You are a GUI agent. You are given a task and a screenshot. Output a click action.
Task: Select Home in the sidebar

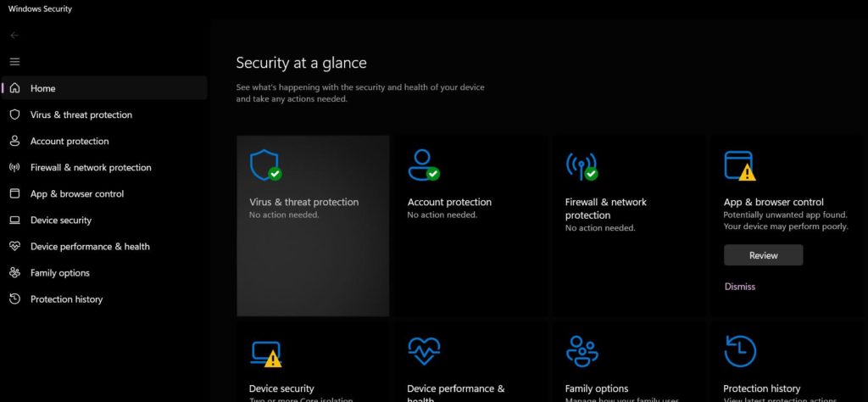[42, 88]
